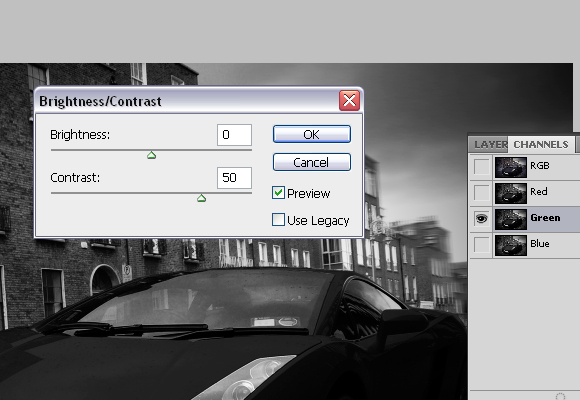The width and height of the screenshot is (580, 400).
Task: Click the Brightness value input field
Action: click(x=235, y=135)
